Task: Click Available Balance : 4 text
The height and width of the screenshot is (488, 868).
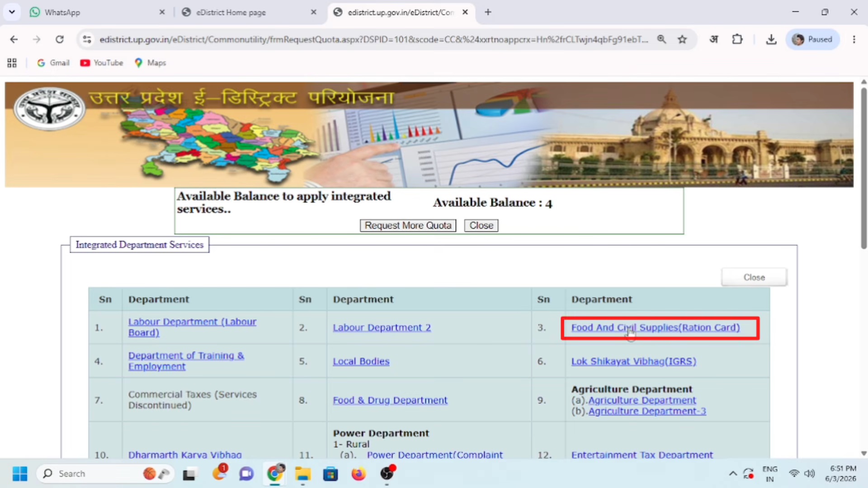Action: (x=493, y=203)
